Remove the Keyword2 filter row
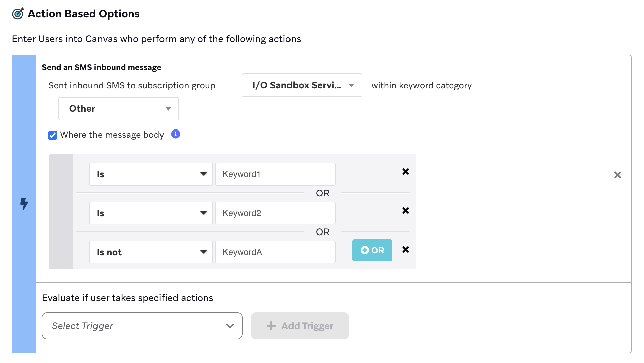The image size is (644, 363). pos(405,211)
